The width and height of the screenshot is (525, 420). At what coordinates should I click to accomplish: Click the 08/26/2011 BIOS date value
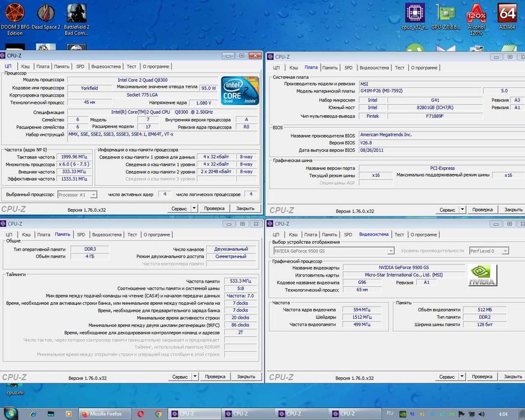pos(442,150)
